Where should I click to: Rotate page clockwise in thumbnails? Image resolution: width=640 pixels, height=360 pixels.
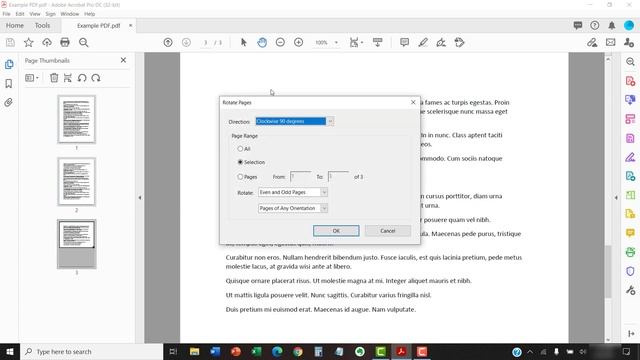pyautogui.click(x=96, y=78)
